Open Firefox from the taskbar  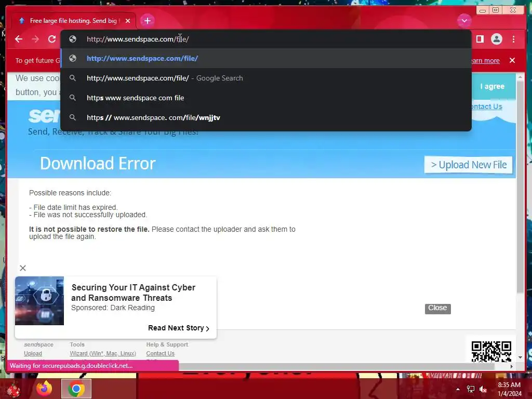(x=44, y=389)
